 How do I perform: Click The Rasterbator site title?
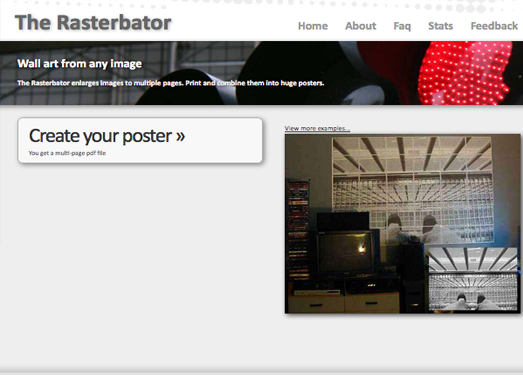[93, 23]
